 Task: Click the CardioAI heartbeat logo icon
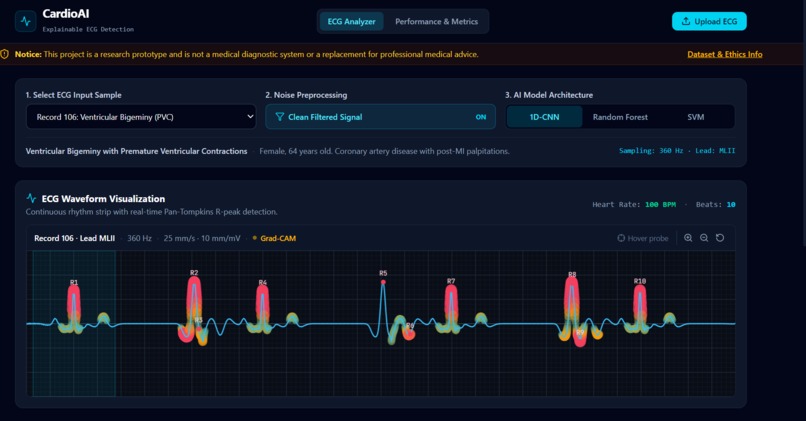tap(26, 22)
